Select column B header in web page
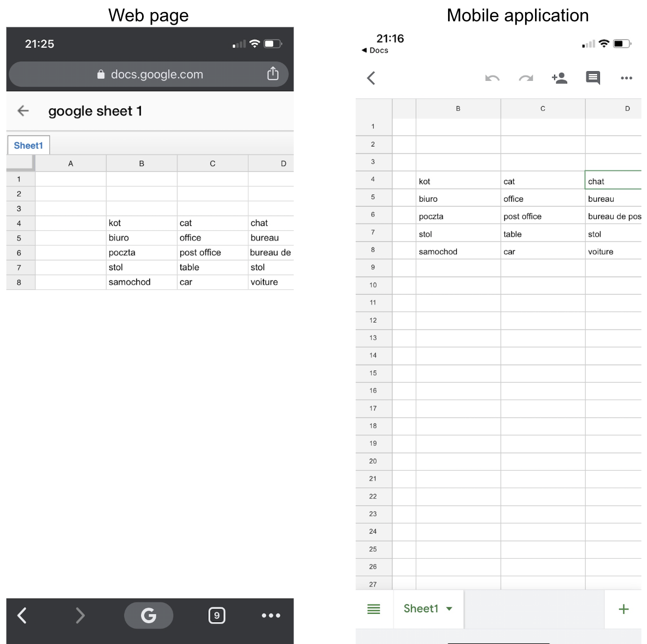 point(142,163)
